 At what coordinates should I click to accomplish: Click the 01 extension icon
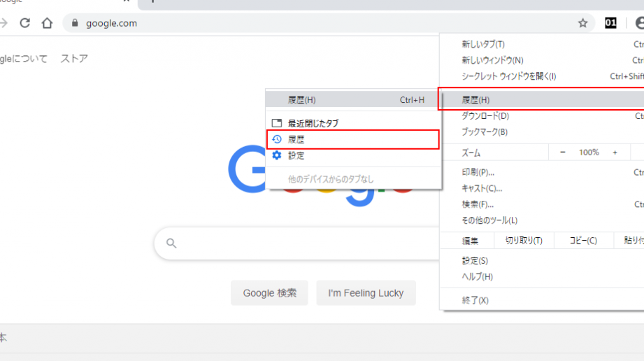pos(610,23)
